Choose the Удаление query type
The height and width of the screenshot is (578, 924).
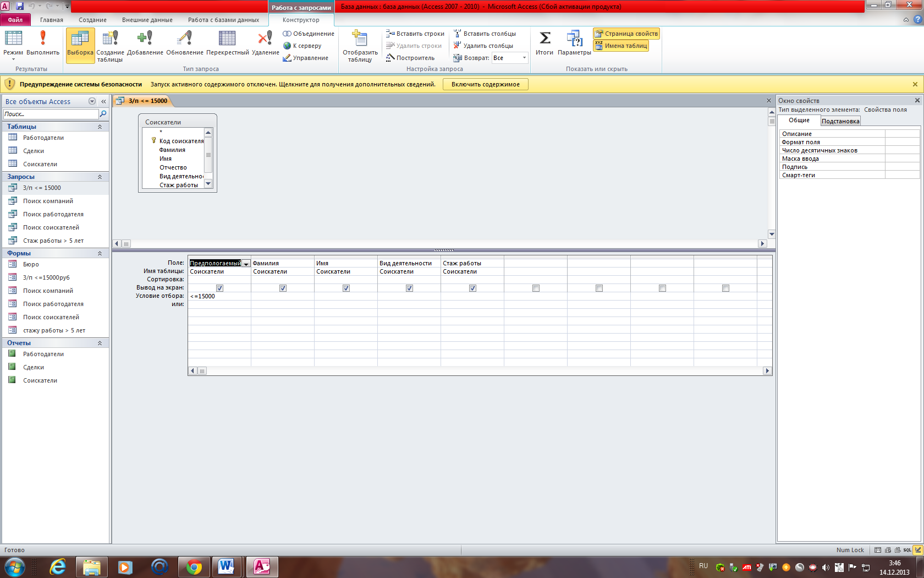coord(265,43)
